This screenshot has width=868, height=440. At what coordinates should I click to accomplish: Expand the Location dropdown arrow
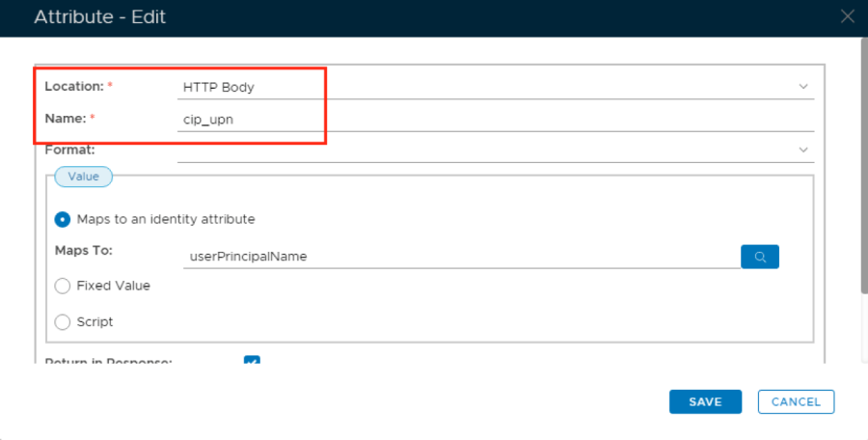pos(803,87)
